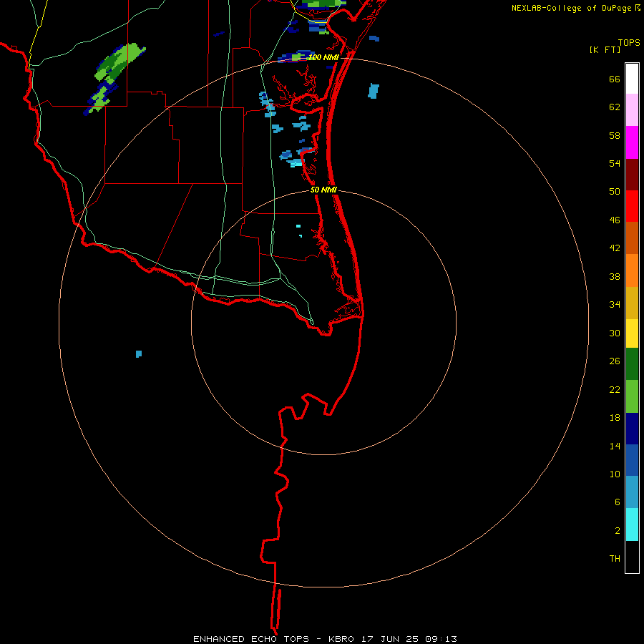The height and width of the screenshot is (644, 644).
Task: Click the light blue echo offshore inside the 100 NMI ring
Action: tap(373, 91)
